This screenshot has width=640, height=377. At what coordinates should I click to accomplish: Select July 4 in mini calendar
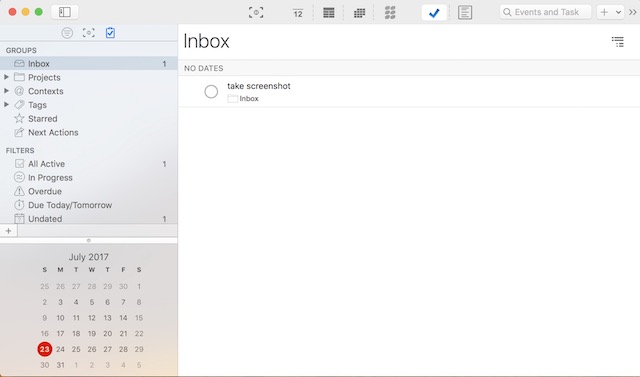[76, 302]
